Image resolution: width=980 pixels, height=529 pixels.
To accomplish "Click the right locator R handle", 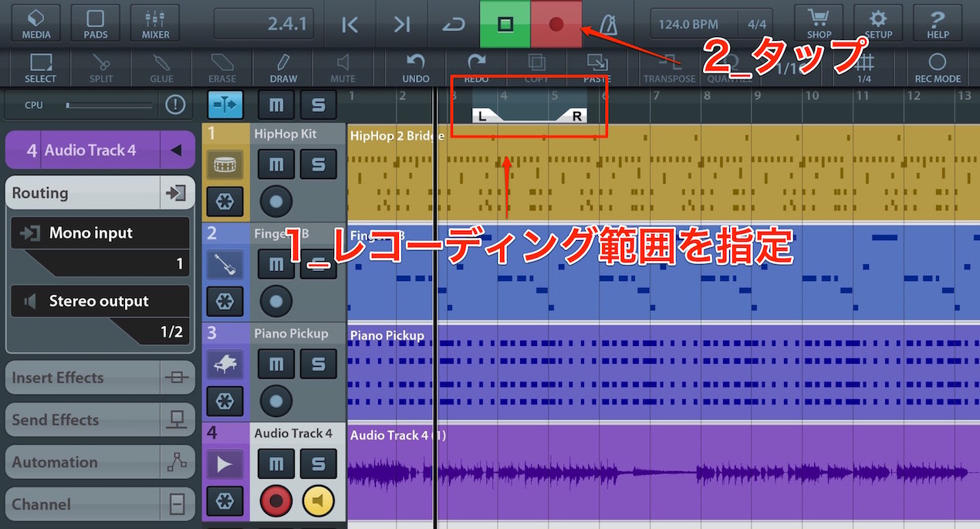I will (x=574, y=116).
